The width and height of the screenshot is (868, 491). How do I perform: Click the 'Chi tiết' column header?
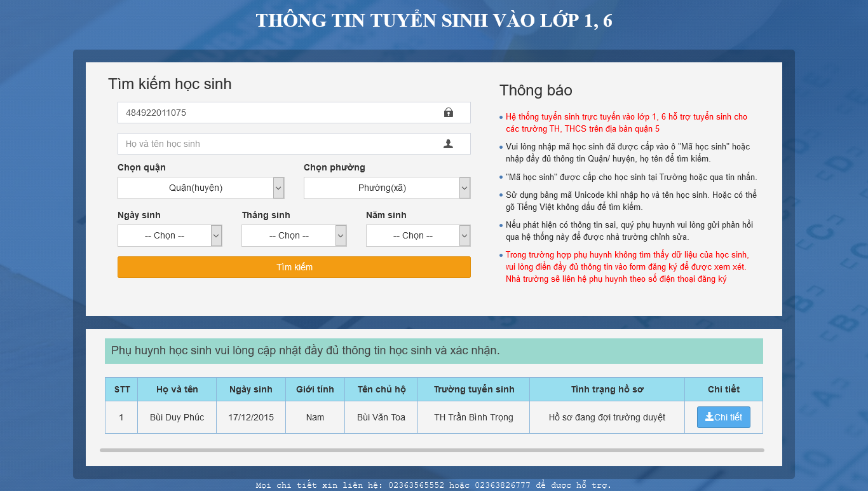(724, 389)
